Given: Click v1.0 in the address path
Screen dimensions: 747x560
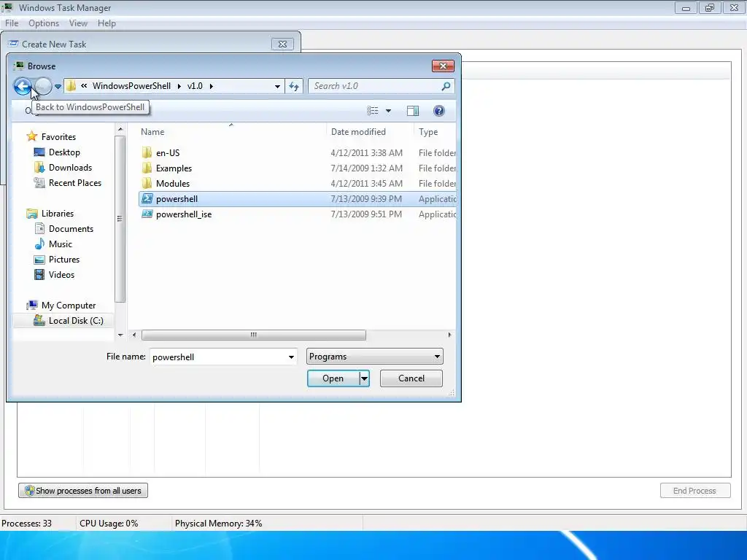Looking at the screenshot, I should pos(195,86).
